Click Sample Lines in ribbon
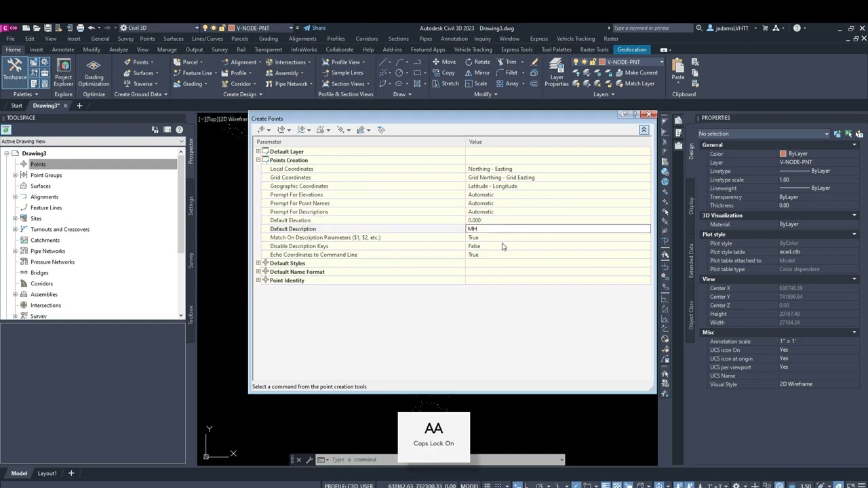 (341, 73)
